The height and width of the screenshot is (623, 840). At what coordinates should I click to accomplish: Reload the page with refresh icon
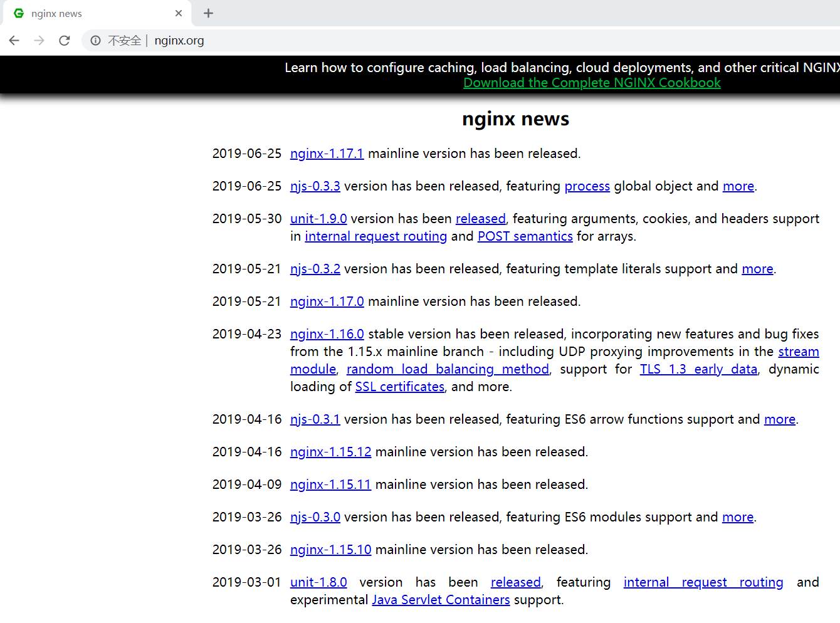coord(64,41)
